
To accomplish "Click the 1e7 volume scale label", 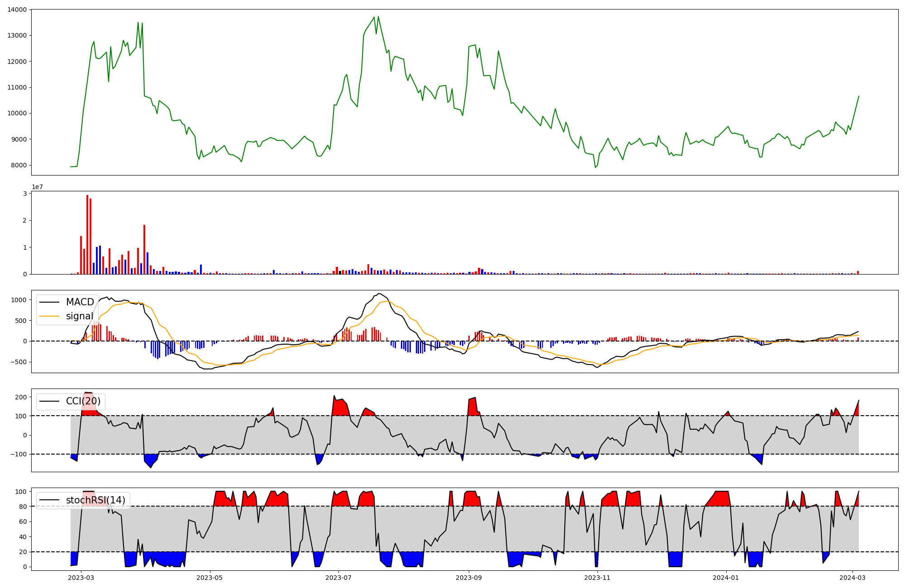I will pos(37,187).
